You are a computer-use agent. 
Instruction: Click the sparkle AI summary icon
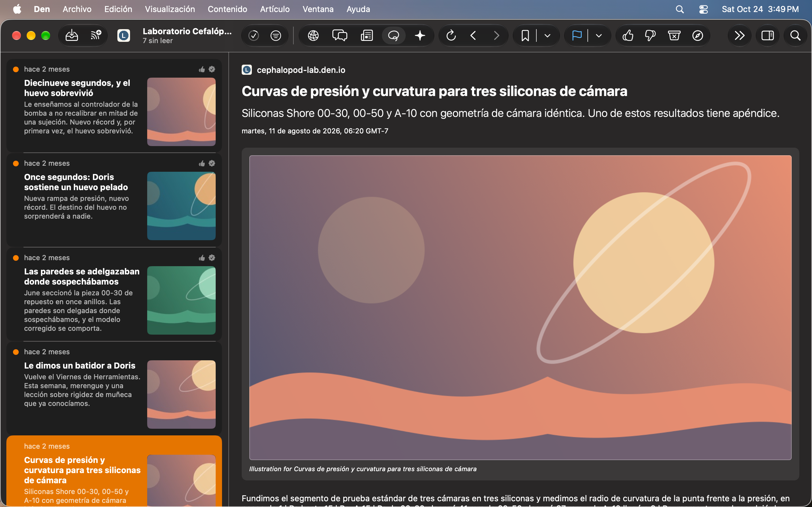[x=420, y=35]
